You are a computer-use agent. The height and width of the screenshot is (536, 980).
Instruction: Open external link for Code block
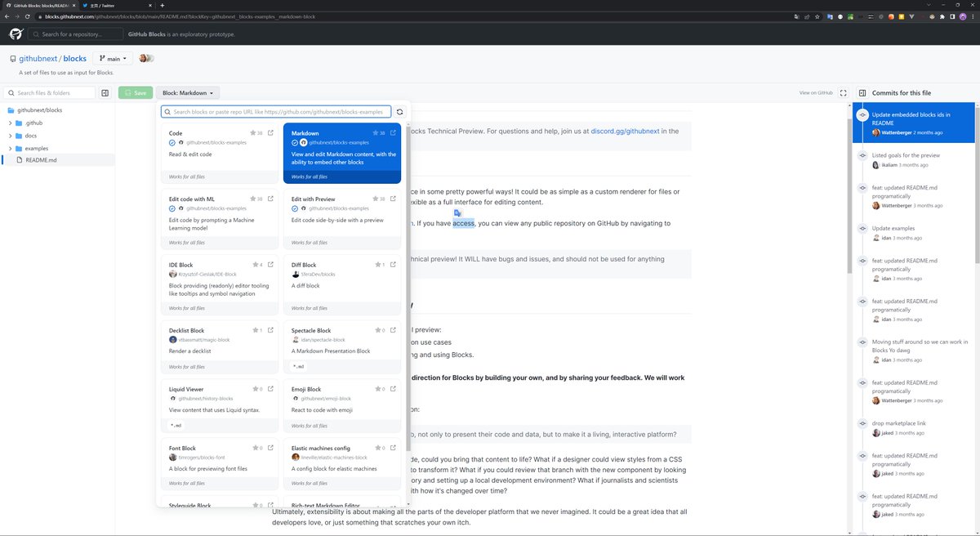(x=270, y=132)
